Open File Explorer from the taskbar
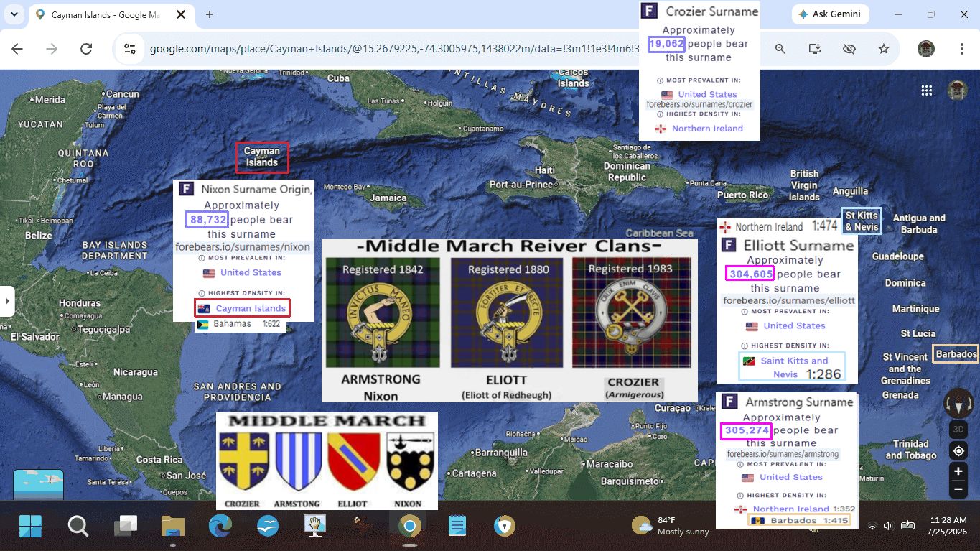Screen dimensions: 980x551 [x=173, y=527]
